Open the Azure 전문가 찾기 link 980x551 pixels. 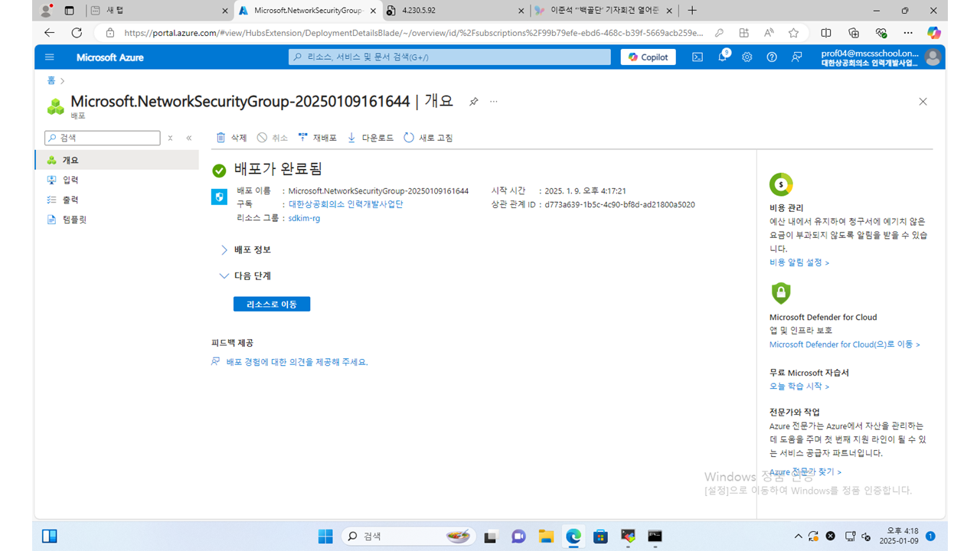(x=805, y=472)
